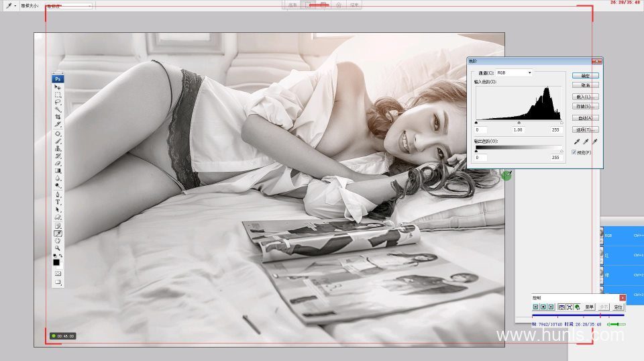The width and height of the screenshot is (644, 361).
Task: Select the Notes tool
Action: pyautogui.click(x=58, y=225)
